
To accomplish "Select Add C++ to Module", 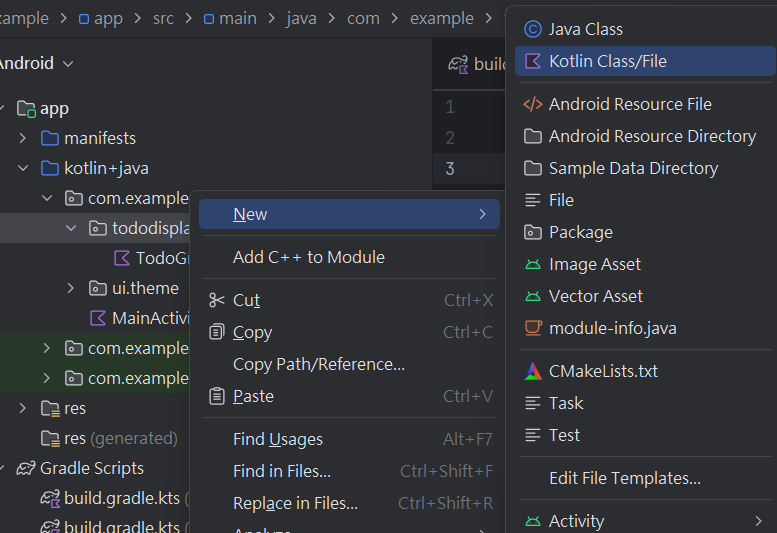I will [308, 257].
